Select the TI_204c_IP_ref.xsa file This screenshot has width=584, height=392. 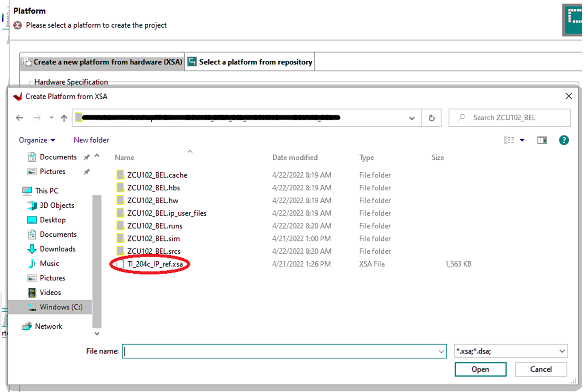pyautogui.click(x=158, y=264)
